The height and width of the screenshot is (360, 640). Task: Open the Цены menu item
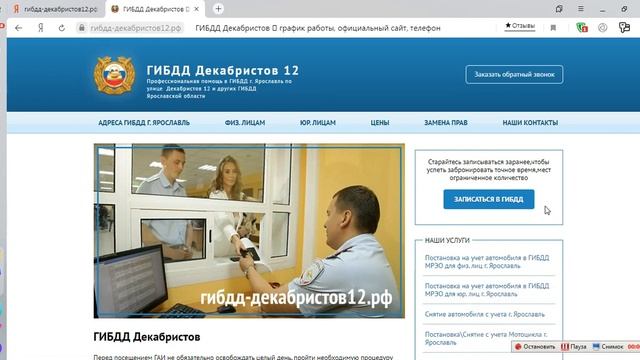[x=380, y=123]
